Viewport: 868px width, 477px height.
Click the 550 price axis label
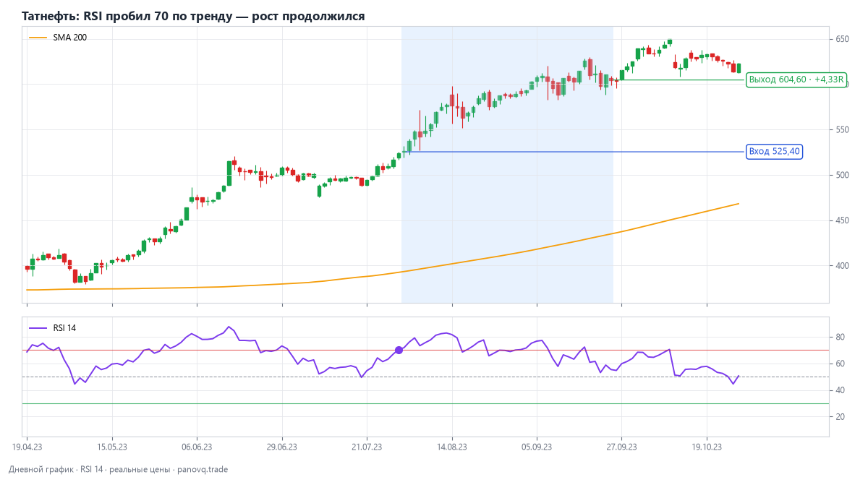point(843,130)
